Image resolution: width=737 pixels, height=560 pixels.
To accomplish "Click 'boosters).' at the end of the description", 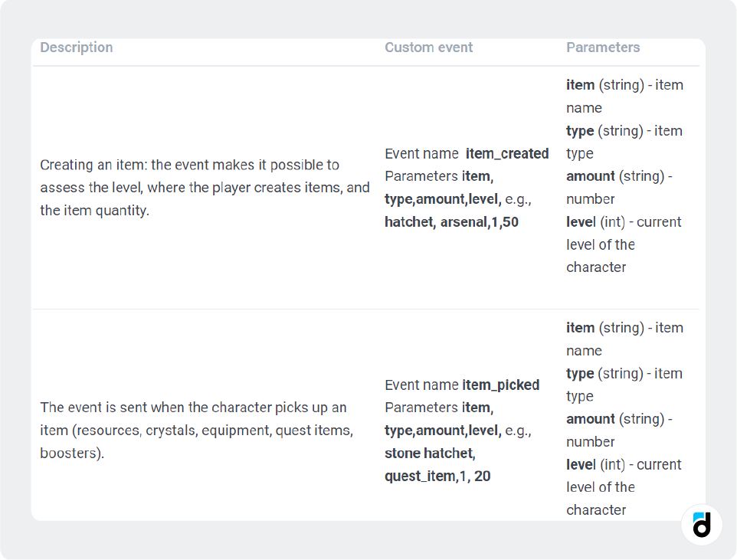I will coord(72,453).
